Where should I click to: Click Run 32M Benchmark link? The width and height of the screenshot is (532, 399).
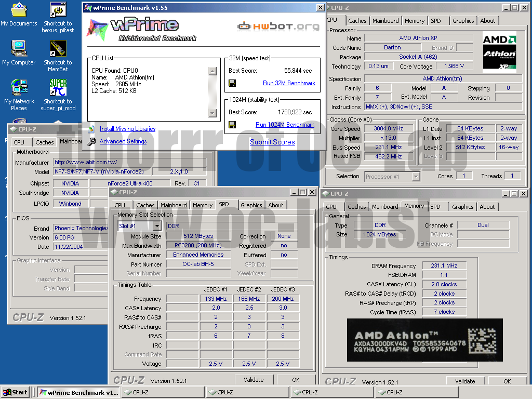(289, 83)
